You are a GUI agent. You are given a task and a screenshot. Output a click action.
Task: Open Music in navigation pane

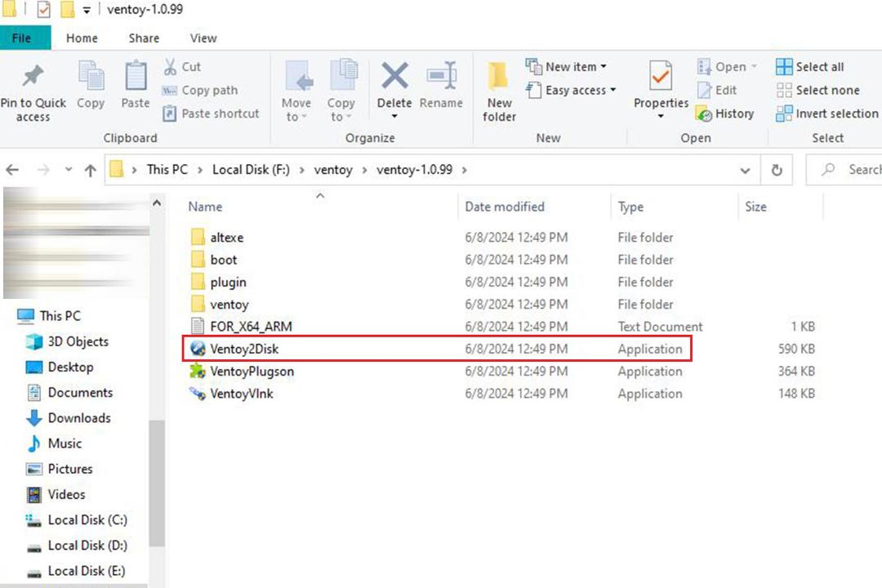coord(65,443)
